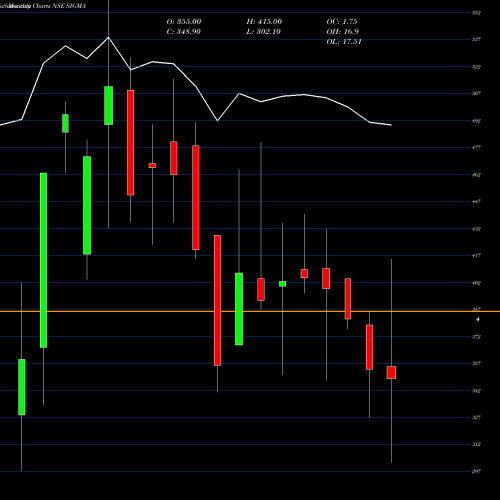Click the 552 price axis label

click(476, 13)
